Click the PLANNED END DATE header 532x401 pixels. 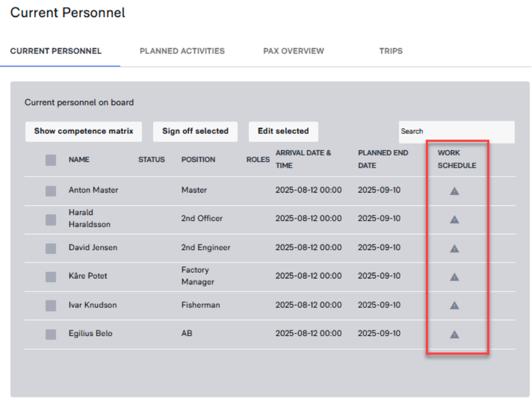383,160
